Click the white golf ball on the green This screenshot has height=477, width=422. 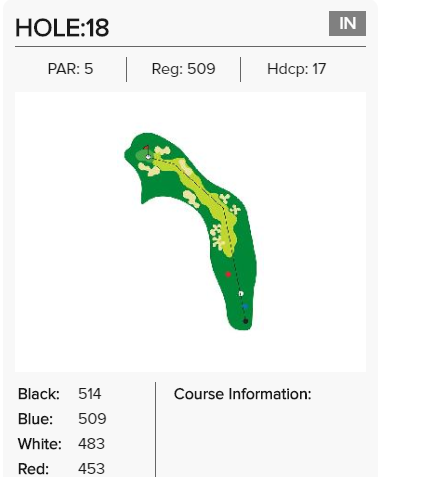coord(148,157)
